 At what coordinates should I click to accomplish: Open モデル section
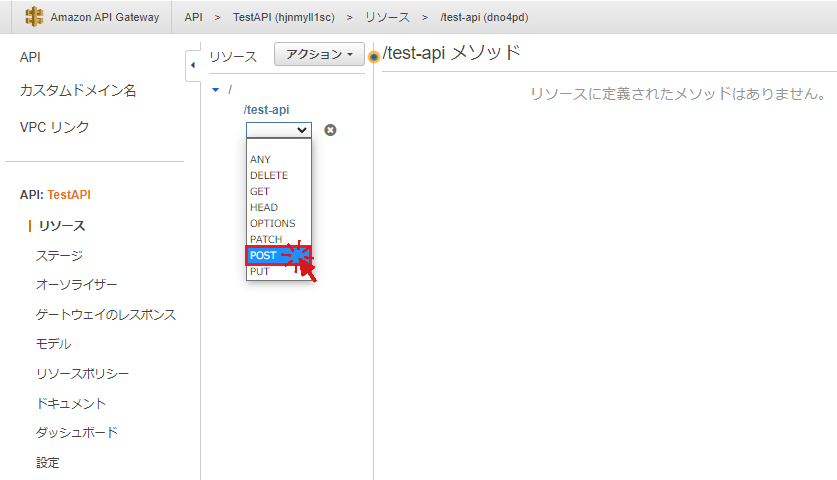pos(53,344)
